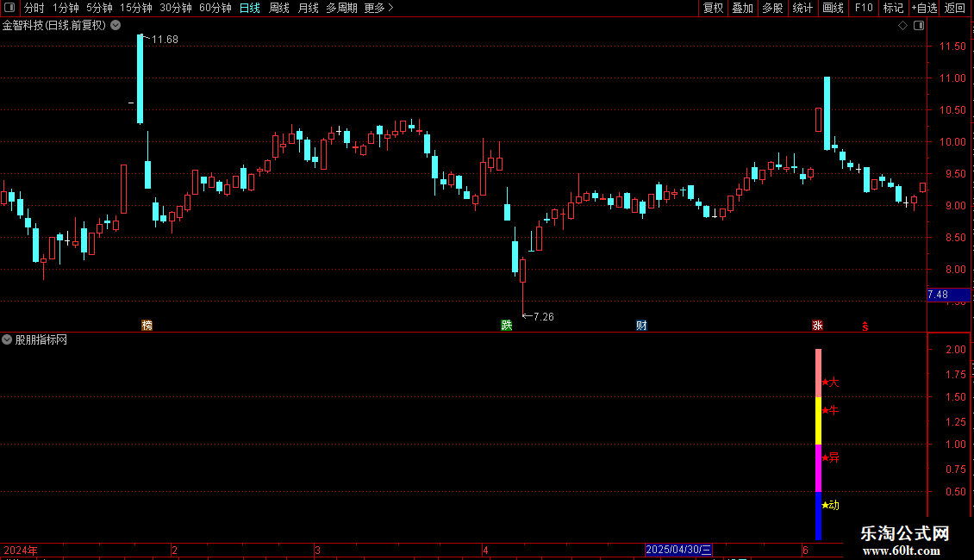Click the month 4 timeline label

(486, 550)
